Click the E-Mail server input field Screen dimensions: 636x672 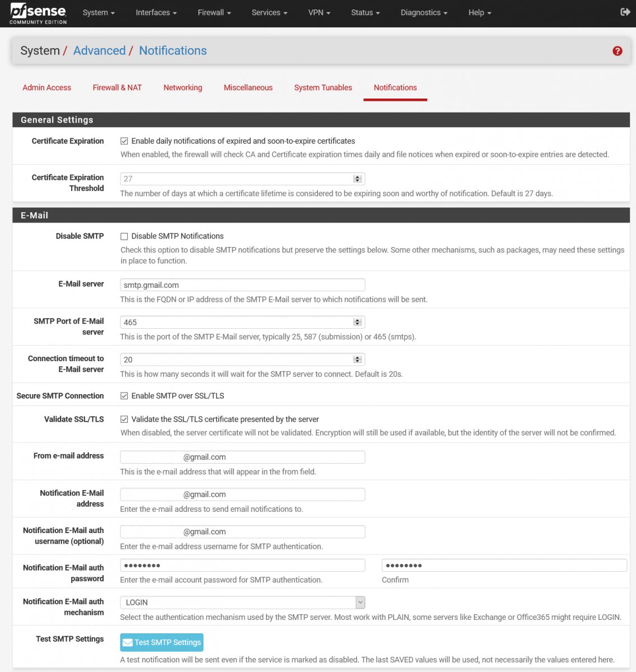coord(242,284)
